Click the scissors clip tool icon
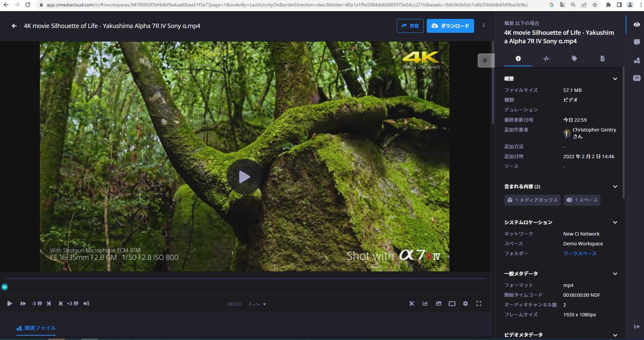The image size is (644, 340). [412, 303]
